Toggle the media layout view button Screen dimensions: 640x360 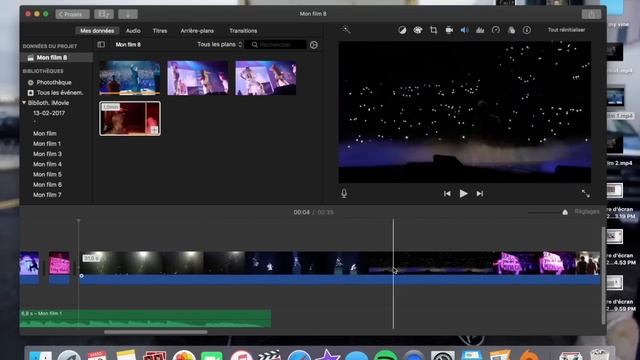(104, 14)
